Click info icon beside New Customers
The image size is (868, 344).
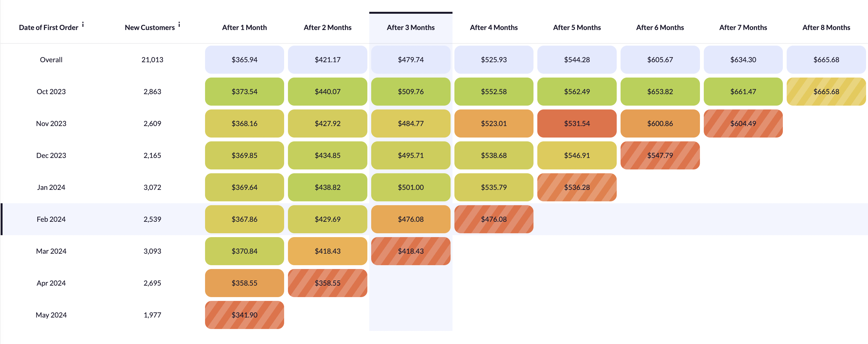(x=179, y=25)
